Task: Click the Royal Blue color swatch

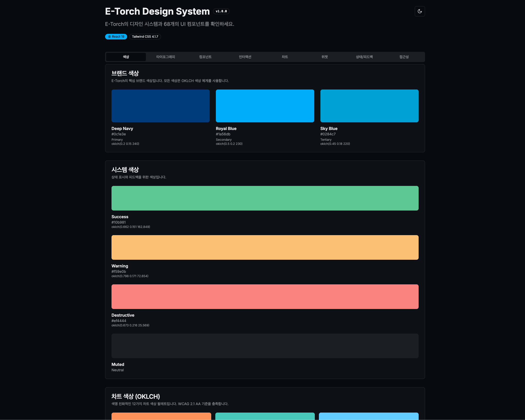Action: point(265,106)
